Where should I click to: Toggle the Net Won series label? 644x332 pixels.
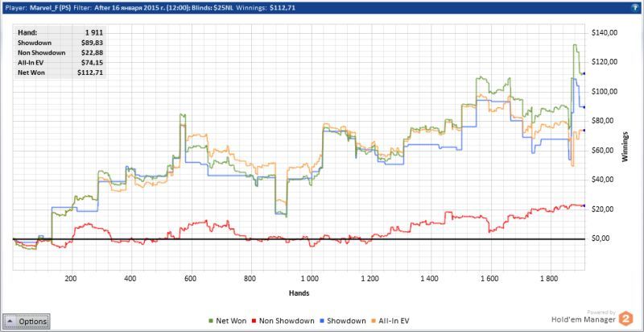pos(231,321)
